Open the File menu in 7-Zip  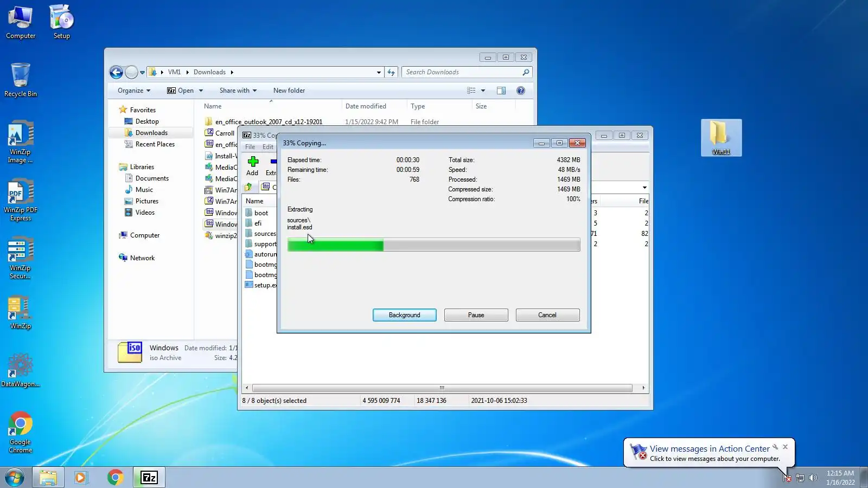[x=250, y=147]
